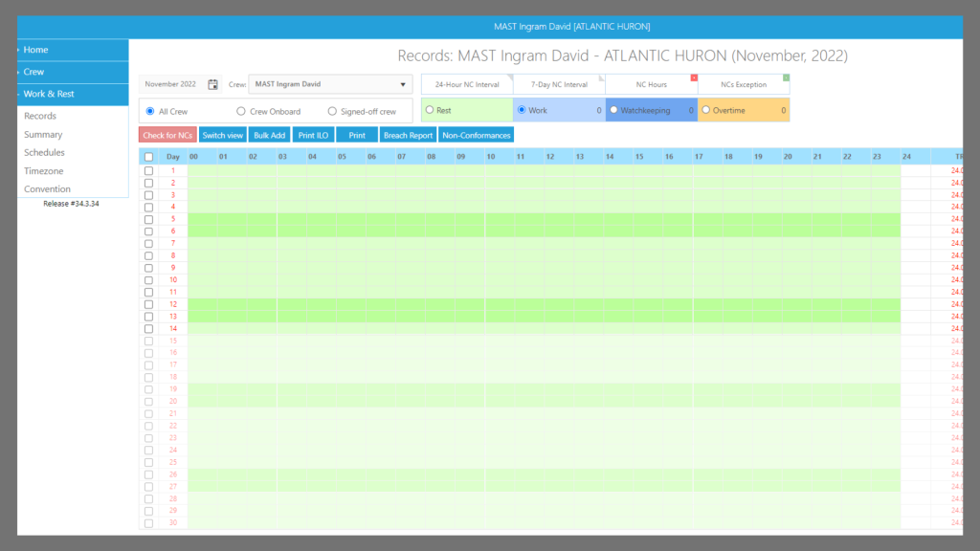
Task: Expand the Home sidebar menu
Action: [73, 50]
